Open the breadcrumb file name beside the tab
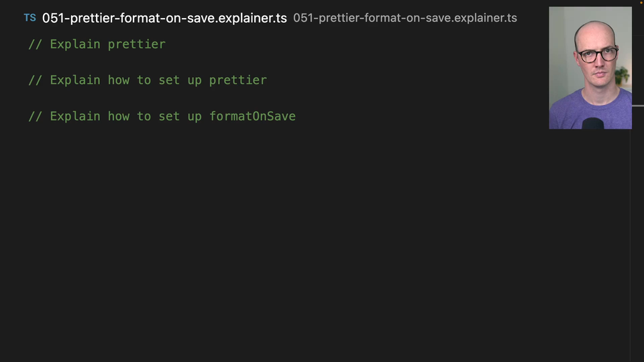The width and height of the screenshot is (644, 362). pyautogui.click(x=405, y=18)
